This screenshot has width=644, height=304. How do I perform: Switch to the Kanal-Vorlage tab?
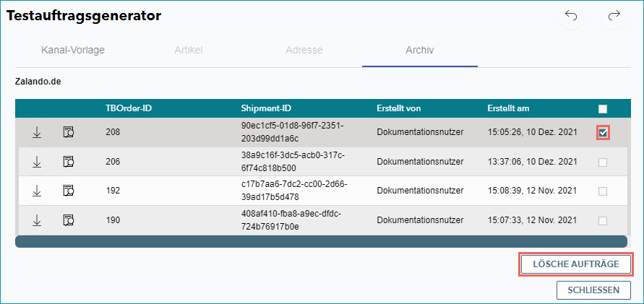tap(73, 51)
